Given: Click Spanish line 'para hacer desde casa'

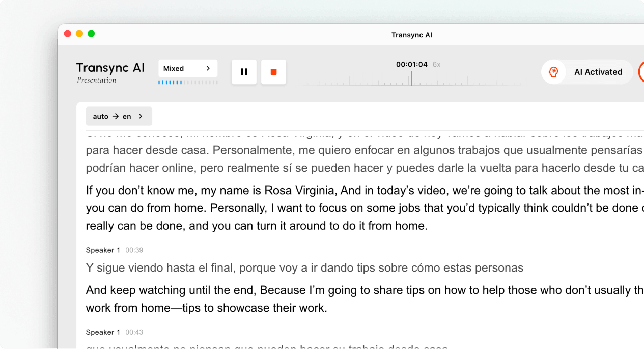Looking at the screenshot, I should (x=365, y=150).
